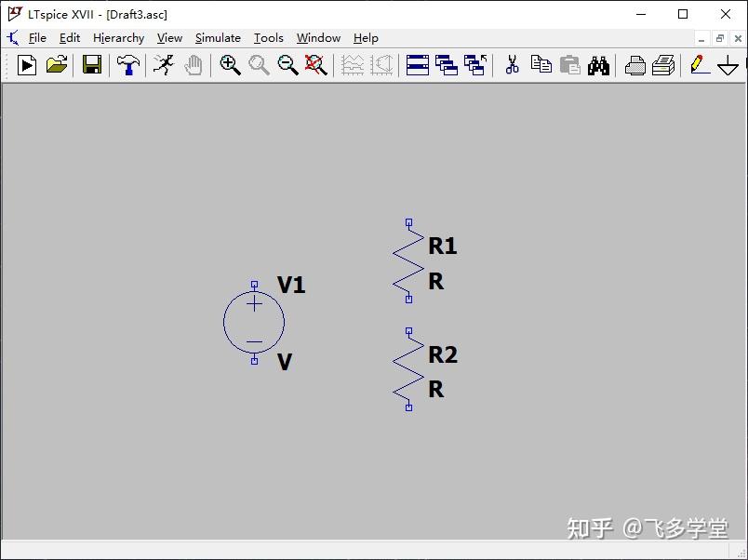This screenshot has width=748, height=560.
Task: Open the Hierarchy menu
Action: pyautogui.click(x=118, y=38)
